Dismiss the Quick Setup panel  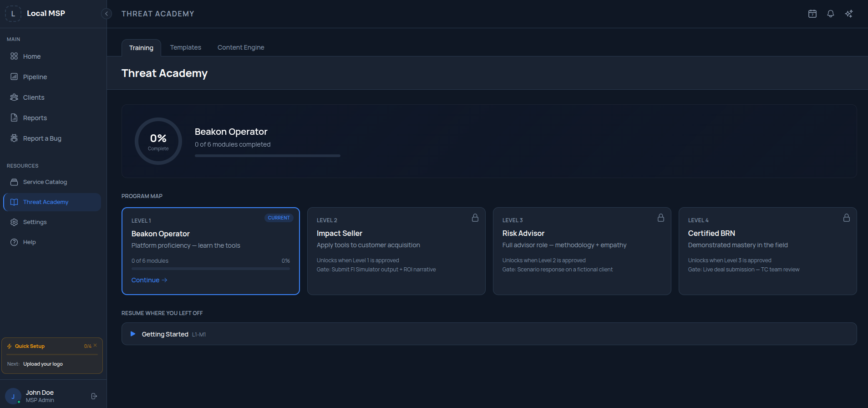point(95,345)
